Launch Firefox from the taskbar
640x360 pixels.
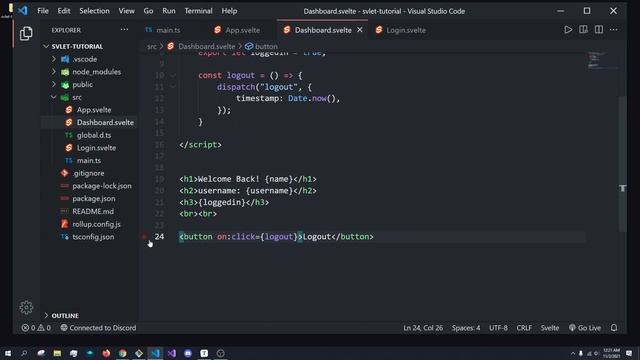point(106,353)
